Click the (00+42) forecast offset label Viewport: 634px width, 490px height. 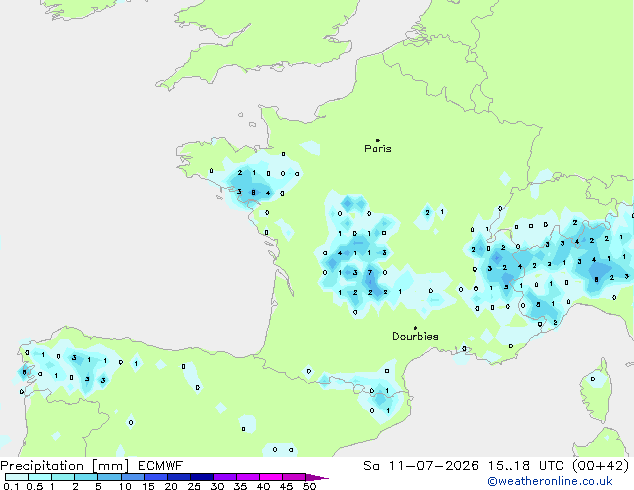point(601,466)
